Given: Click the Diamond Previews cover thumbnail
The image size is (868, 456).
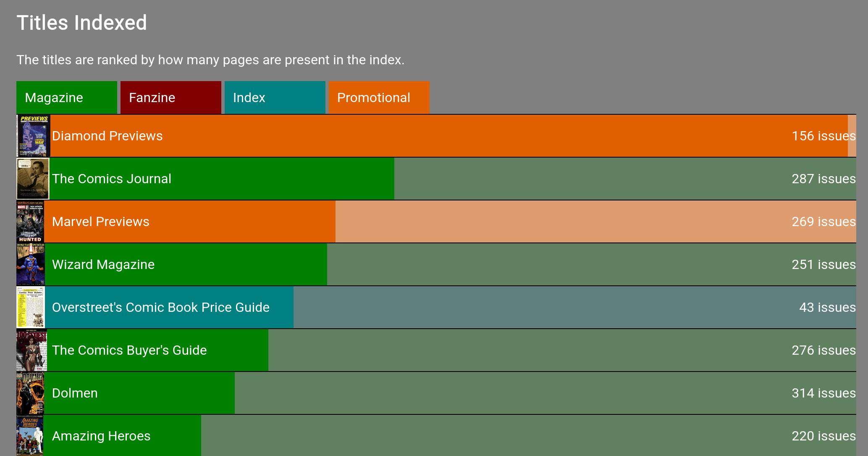Looking at the screenshot, I should (x=34, y=136).
